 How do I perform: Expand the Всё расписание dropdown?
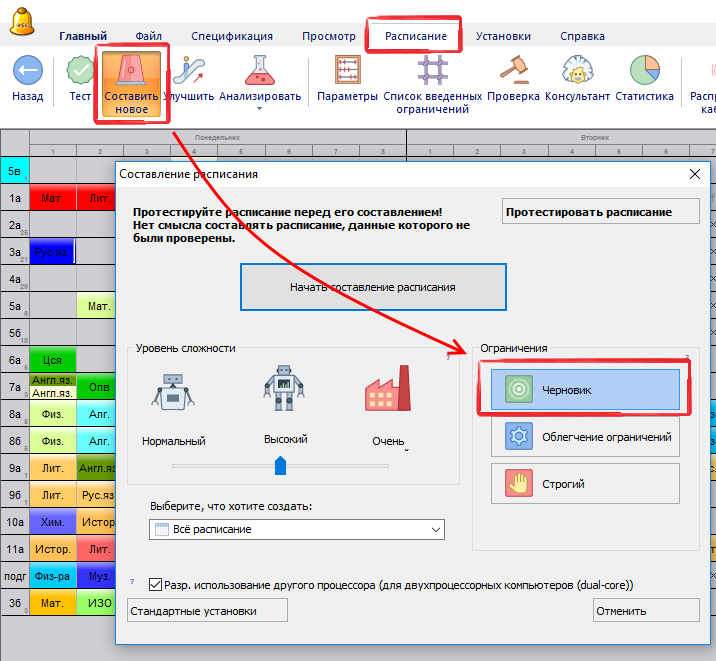[x=435, y=529]
